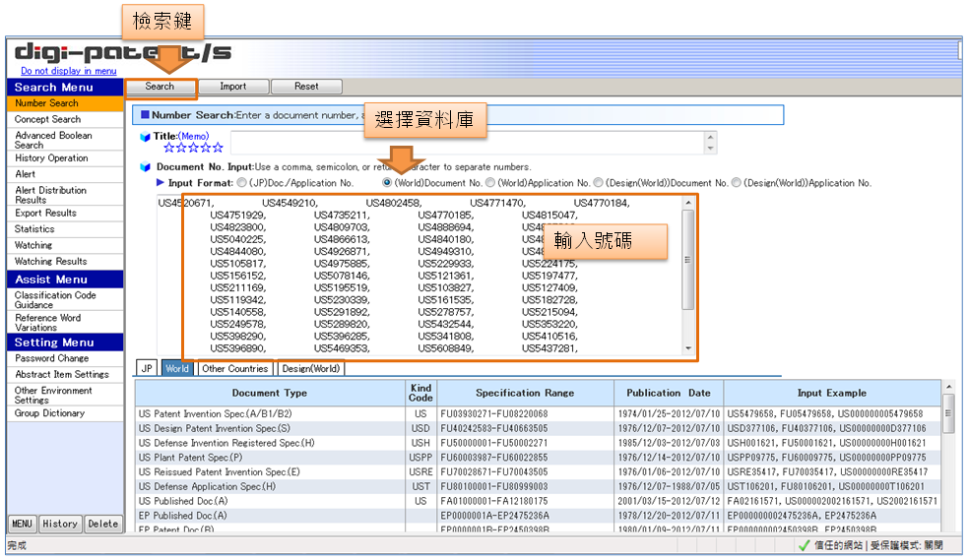
Task: Click the MENU button at bottom left
Action: 23,525
